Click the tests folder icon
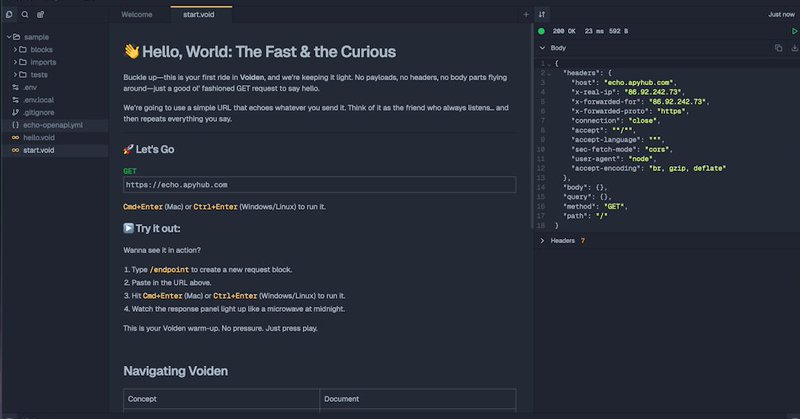The height and width of the screenshot is (419, 800). click(x=23, y=75)
